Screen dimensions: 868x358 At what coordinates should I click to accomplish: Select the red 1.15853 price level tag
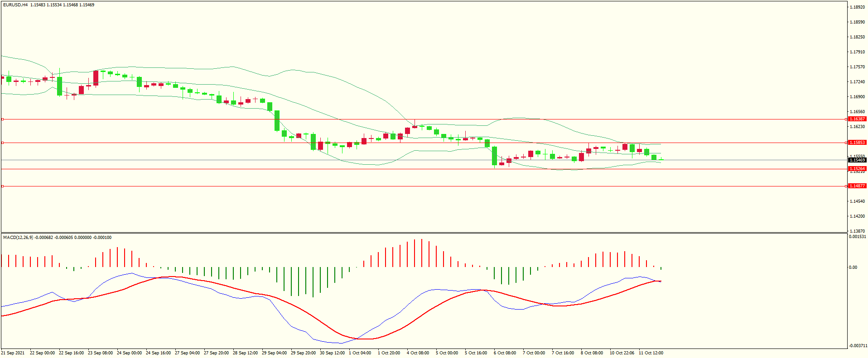[x=857, y=143]
